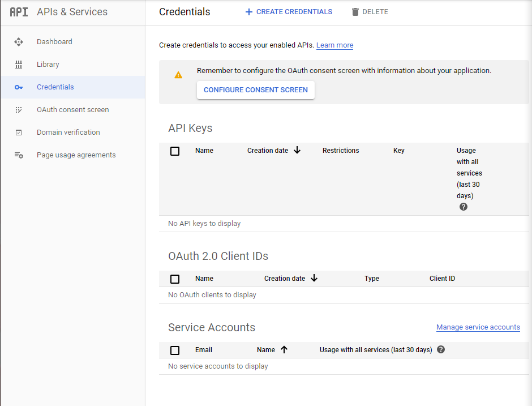Sort OAuth clients by Creation date arrow
The width and height of the screenshot is (532, 406).
point(314,279)
